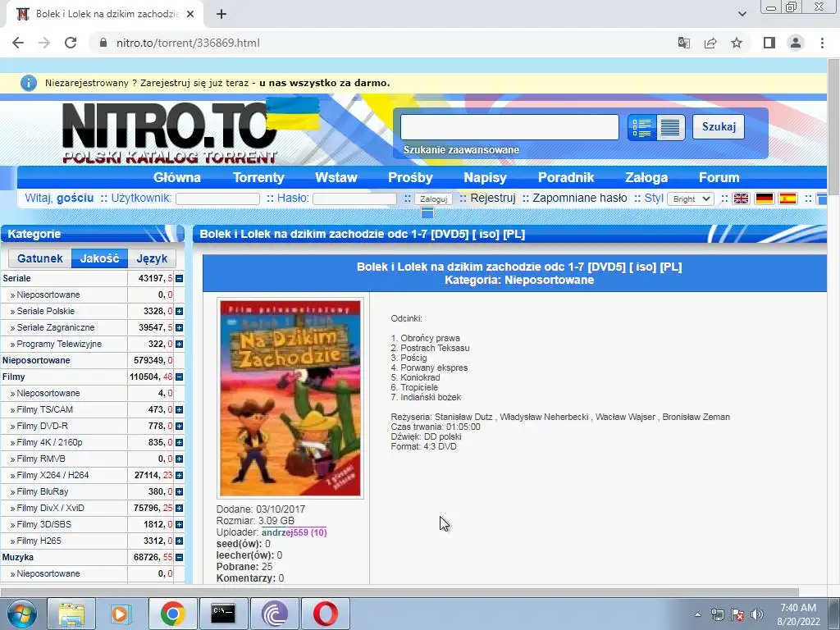Open the Opera browser taskbar icon
The width and height of the screenshot is (840, 630).
tap(325, 614)
